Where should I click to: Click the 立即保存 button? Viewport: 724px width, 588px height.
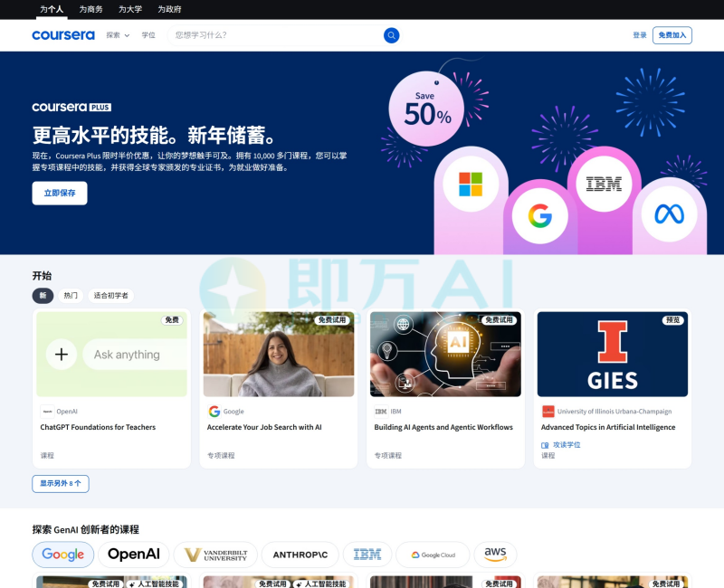click(59, 193)
